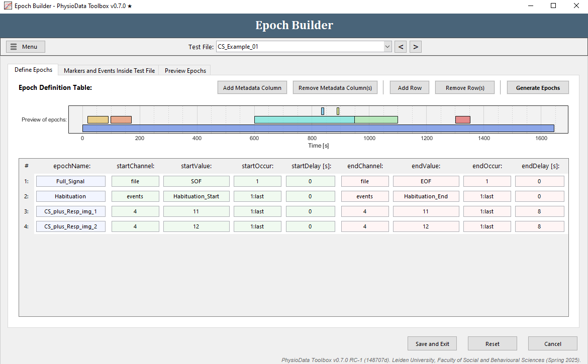Open the Preview Epochs tab
588x364 pixels.
point(184,70)
